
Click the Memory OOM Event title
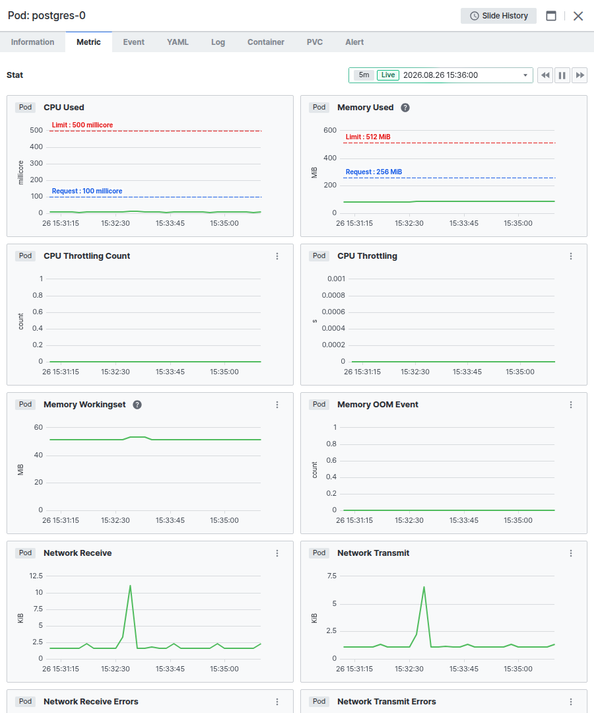tap(378, 405)
